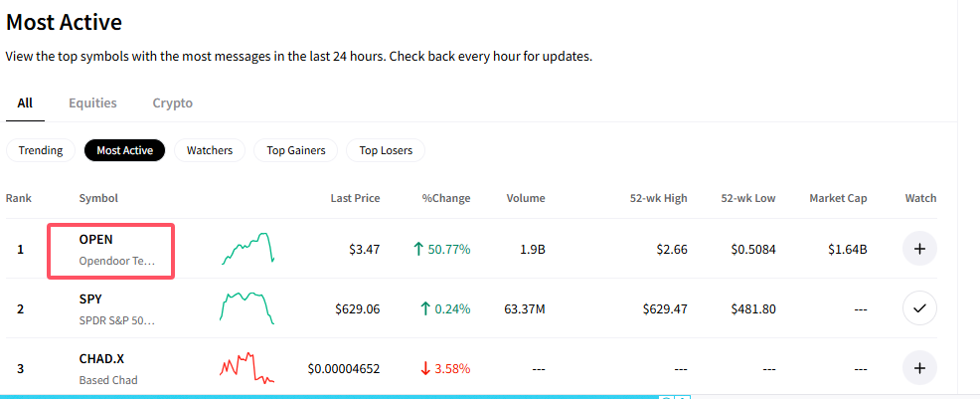Add CHAD.X to watchlist with plus icon
Image resolution: width=980 pixels, height=399 pixels.
pos(919,368)
